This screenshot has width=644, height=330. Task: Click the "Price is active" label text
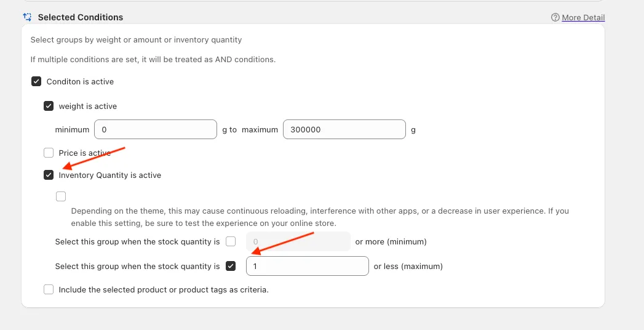84,153
